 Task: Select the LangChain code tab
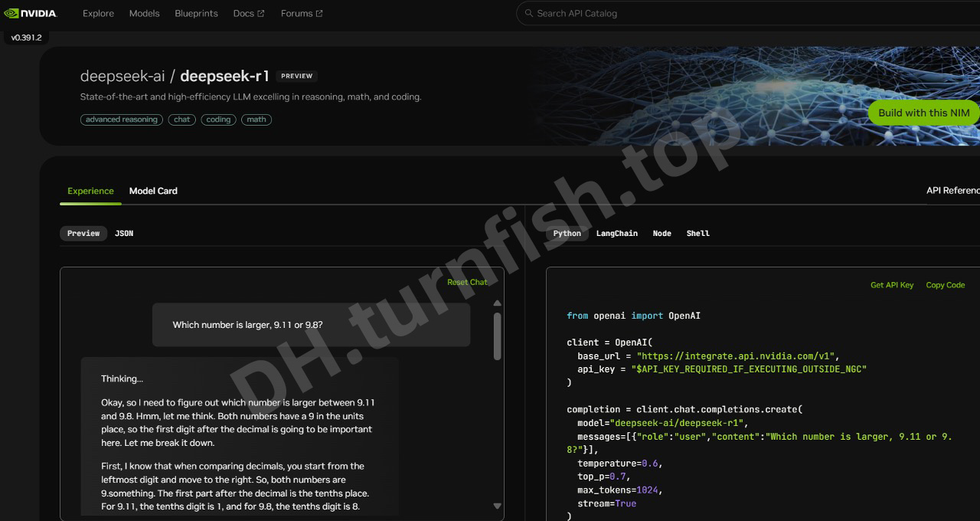click(617, 233)
